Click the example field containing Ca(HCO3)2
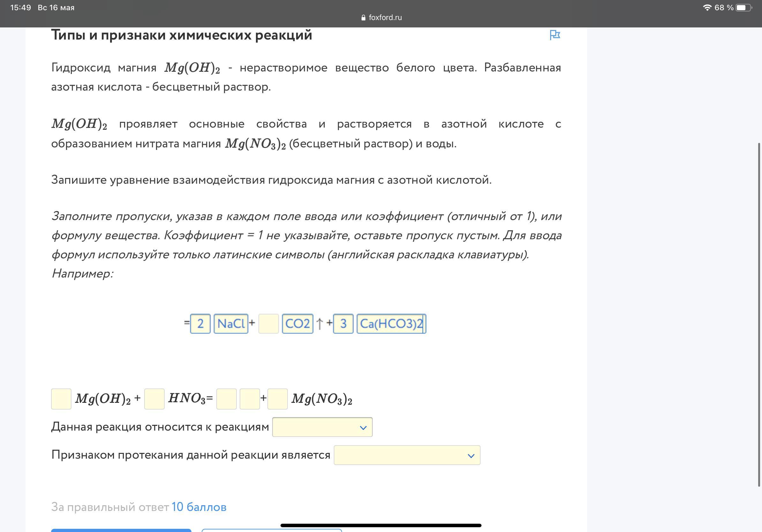Image resolution: width=762 pixels, height=532 pixels. pos(391,323)
